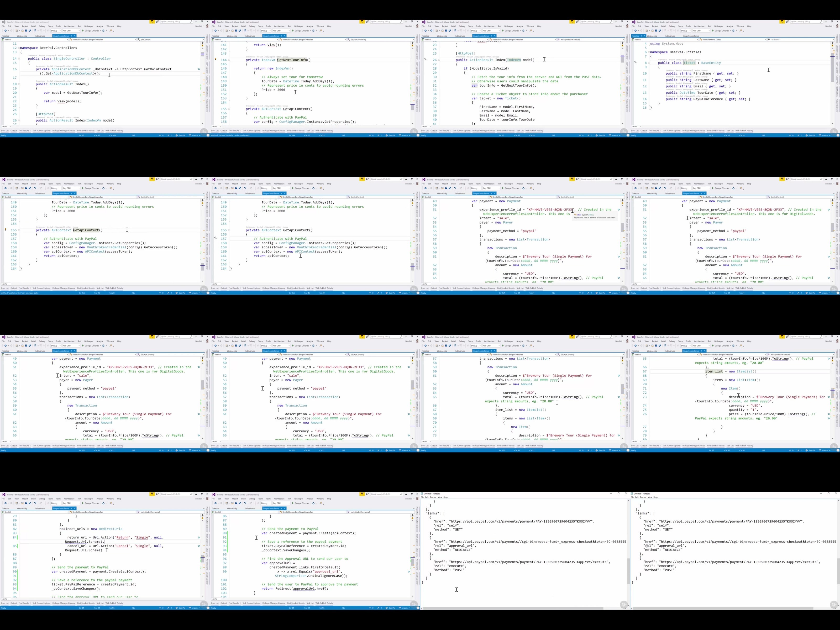Open document tab overflow arrow in BeerPal.Entities window
This screenshot has width=840, height=630.
pyautogui.click(x=834, y=36)
